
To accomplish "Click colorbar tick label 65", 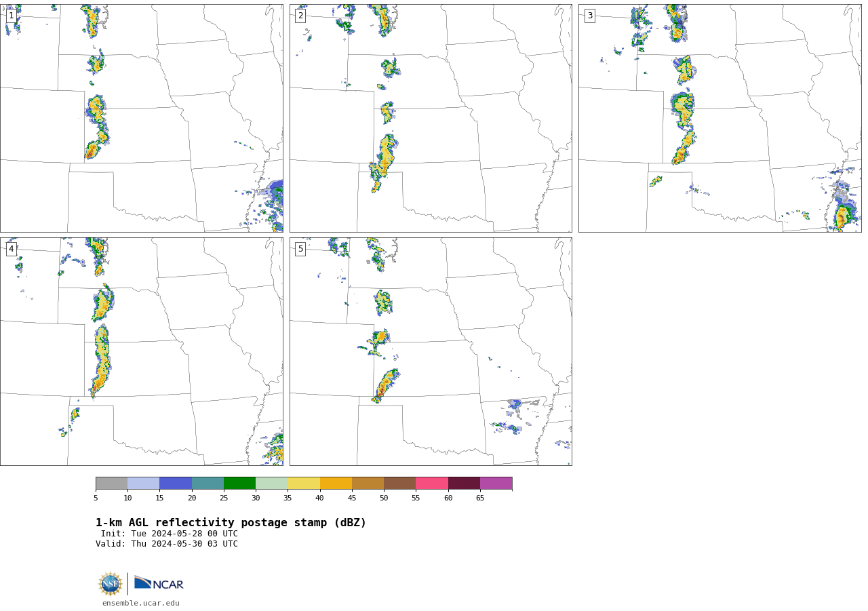I will (480, 498).
